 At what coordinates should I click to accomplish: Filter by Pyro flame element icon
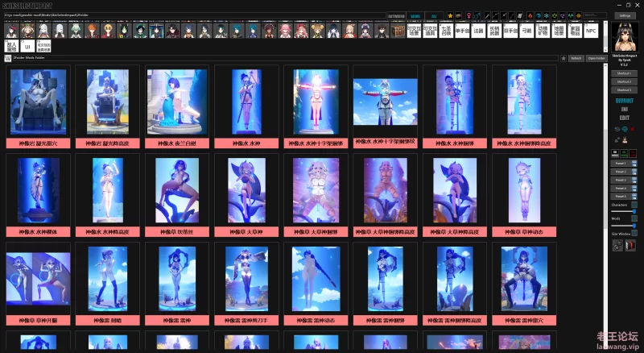pyautogui.click(x=530, y=15)
